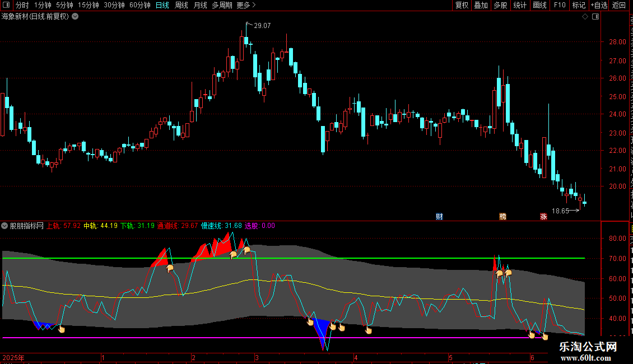Click the 50.00 indicator axis label
633x364 pixels.
pyautogui.click(x=618, y=298)
